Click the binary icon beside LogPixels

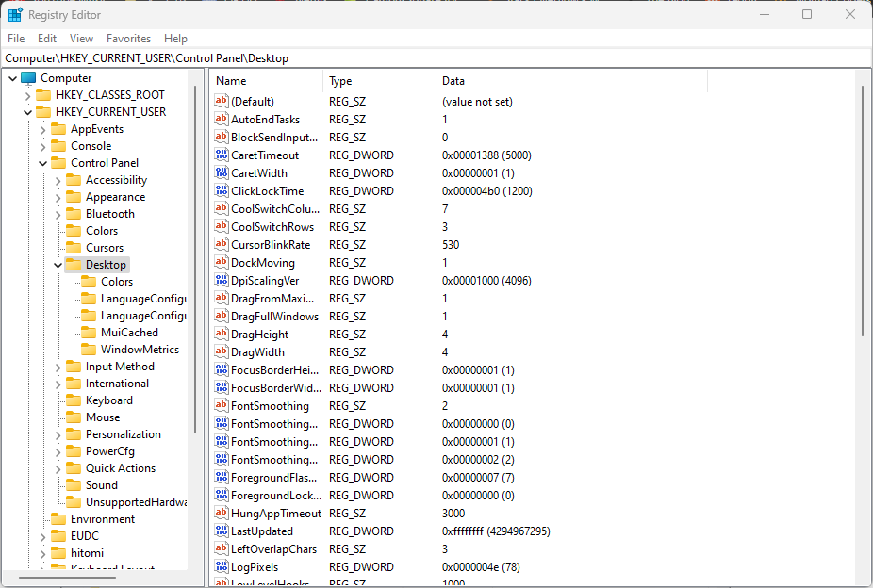[x=221, y=567]
